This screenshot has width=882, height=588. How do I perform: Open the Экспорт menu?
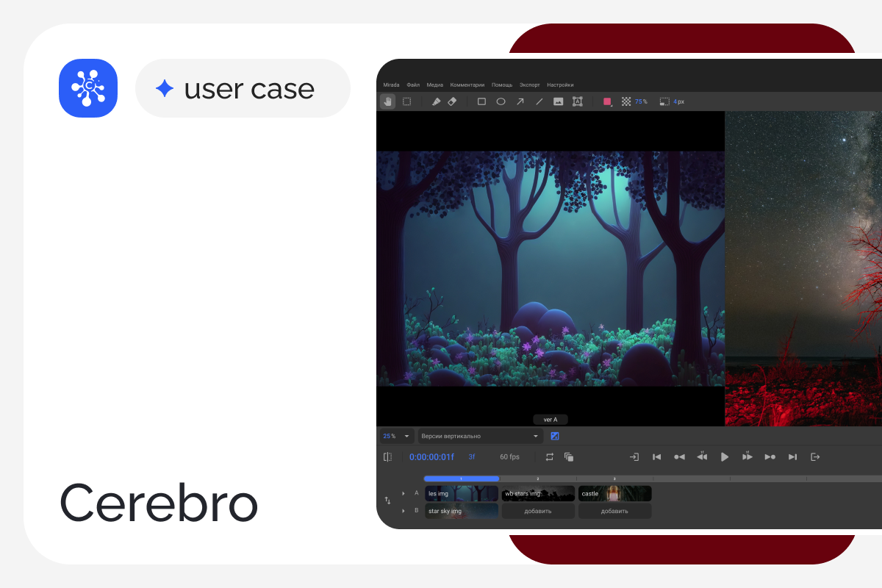point(529,85)
